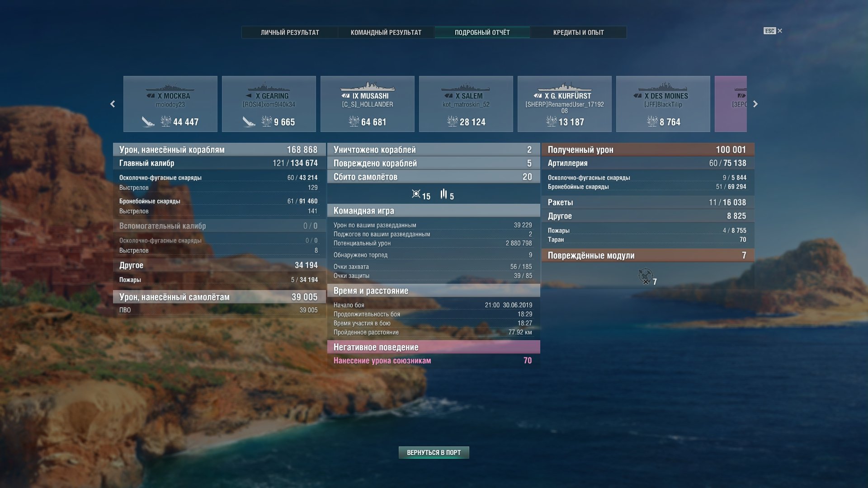Viewport: 868px width, 488px height.
Task: Click damage explosion icon beside 8 764
Action: 652,121
